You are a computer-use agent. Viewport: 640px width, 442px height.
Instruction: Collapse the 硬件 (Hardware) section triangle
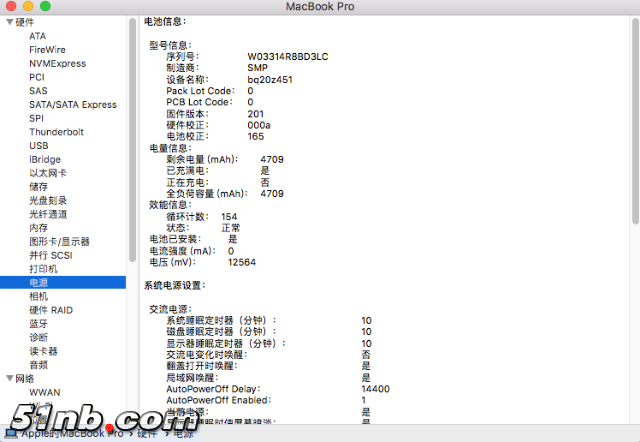click(10, 22)
